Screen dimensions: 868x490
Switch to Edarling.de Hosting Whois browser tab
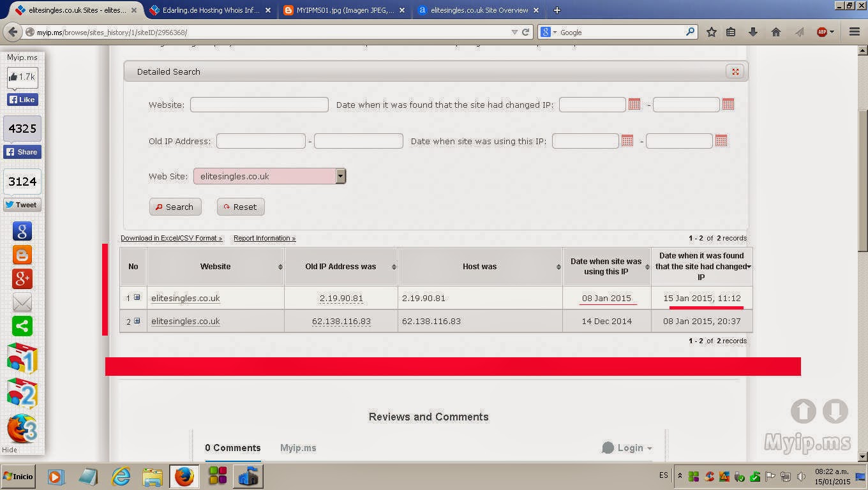[211, 10]
